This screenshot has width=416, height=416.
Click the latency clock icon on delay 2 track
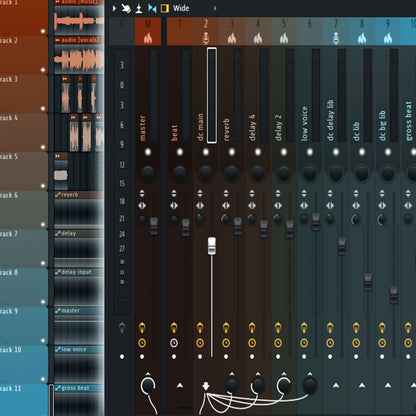278,343
